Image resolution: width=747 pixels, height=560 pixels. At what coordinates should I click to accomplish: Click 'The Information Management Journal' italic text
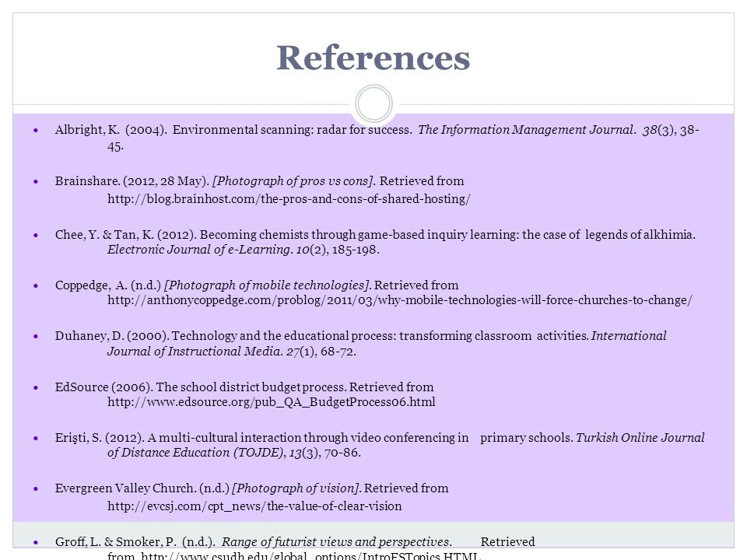point(526,130)
